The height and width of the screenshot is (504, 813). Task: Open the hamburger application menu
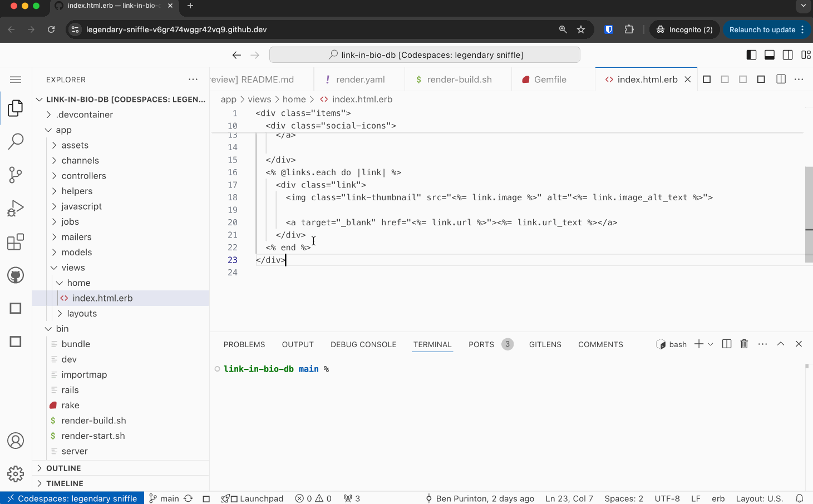(16, 80)
